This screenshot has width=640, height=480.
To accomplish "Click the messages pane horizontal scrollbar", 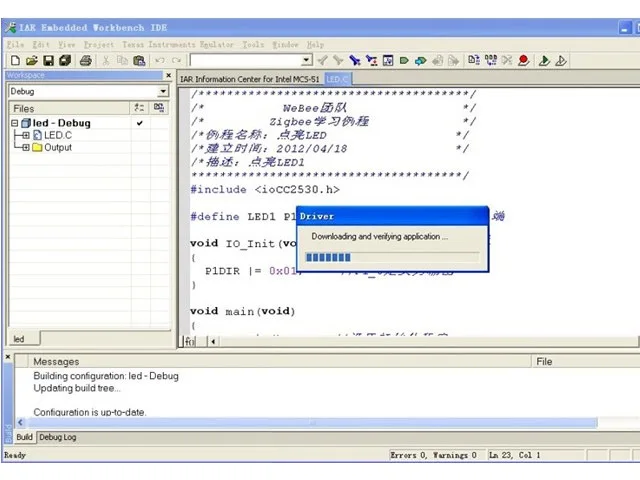I will (x=312, y=423).
